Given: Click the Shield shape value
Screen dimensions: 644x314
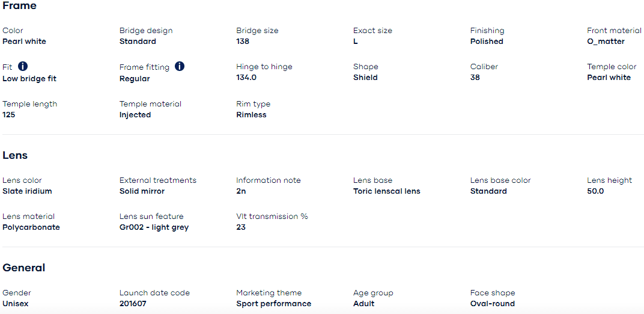Looking at the screenshot, I should click(365, 78).
